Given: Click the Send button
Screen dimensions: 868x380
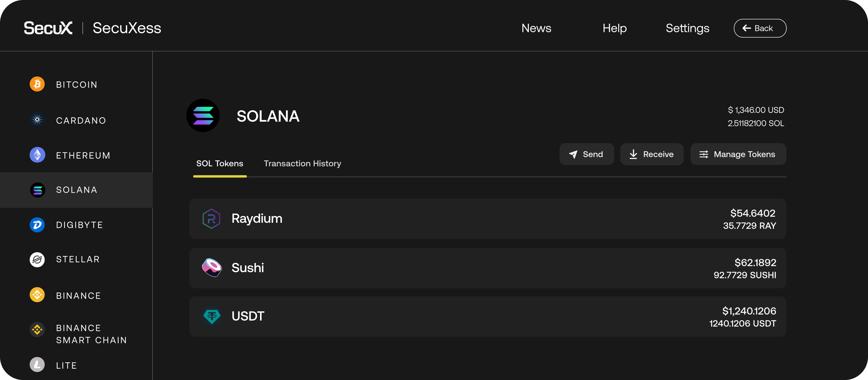Looking at the screenshot, I should coord(587,154).
